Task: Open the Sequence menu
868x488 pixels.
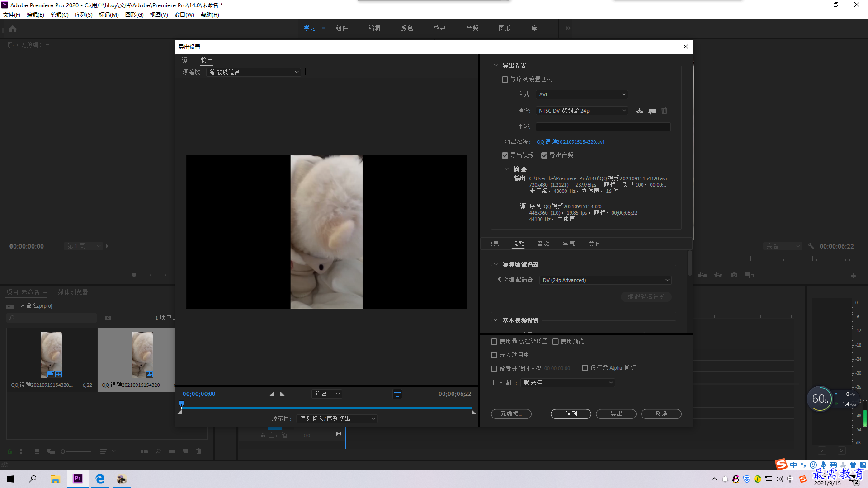Action: (84, 15)
